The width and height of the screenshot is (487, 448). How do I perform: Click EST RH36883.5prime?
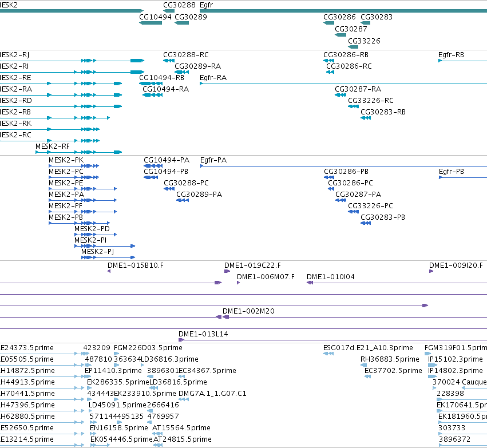point(390,359)
